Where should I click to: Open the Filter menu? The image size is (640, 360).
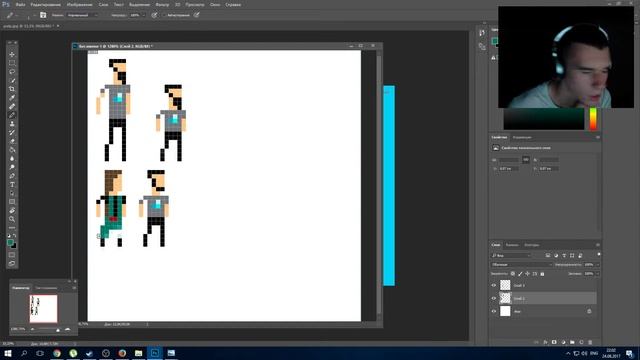pyautogui.click(x=162, y=4)
